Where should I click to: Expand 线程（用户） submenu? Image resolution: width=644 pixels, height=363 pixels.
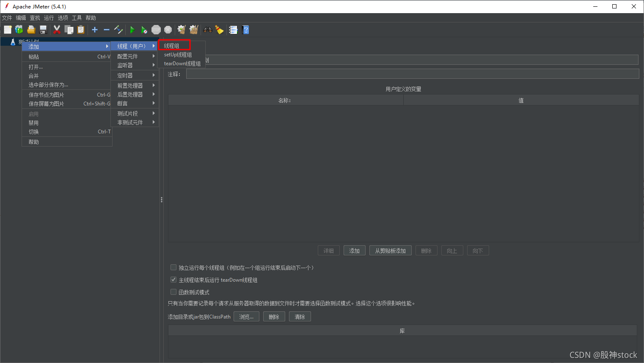pos(135,46)
